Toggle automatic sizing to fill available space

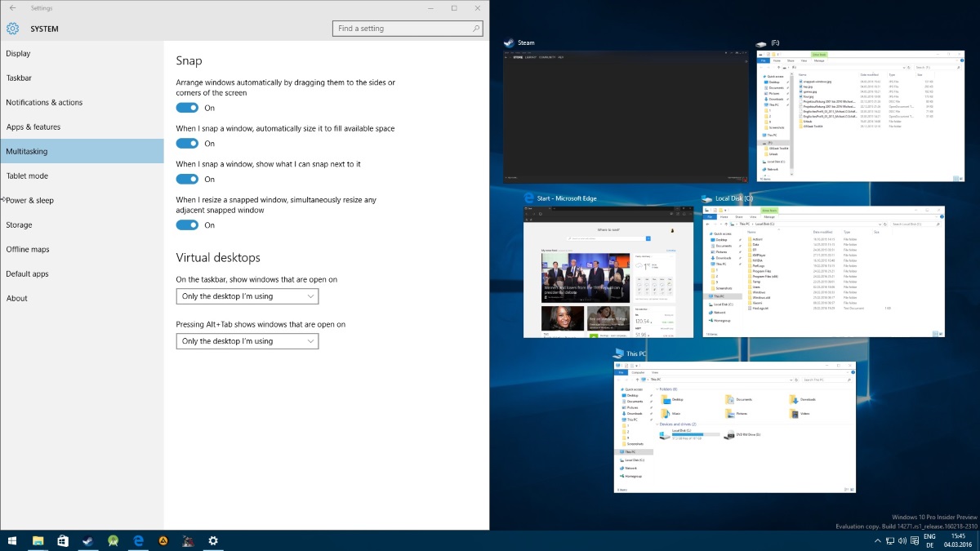click(187, 144)
